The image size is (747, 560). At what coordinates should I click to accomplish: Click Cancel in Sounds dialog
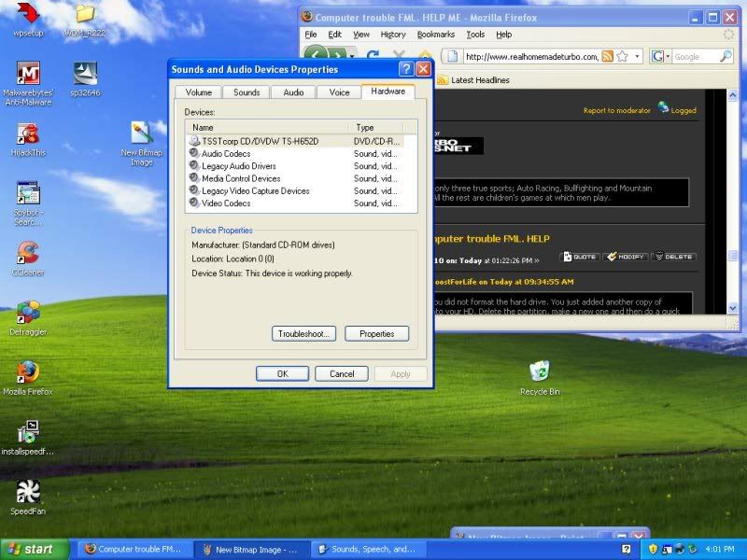[342, 374]
